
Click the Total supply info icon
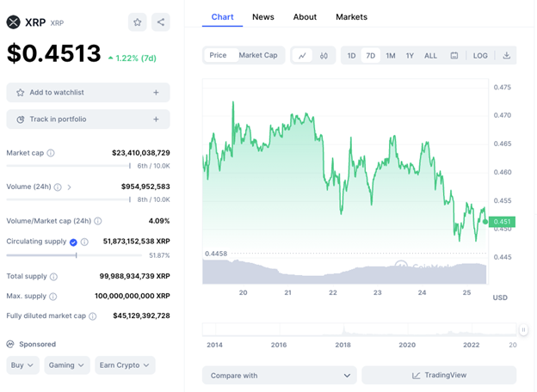pyautogui.click(x=53, y=277)
